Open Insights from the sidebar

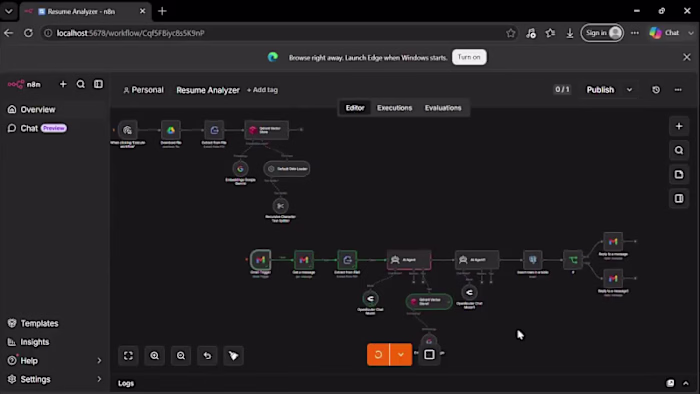pos(55,342)
